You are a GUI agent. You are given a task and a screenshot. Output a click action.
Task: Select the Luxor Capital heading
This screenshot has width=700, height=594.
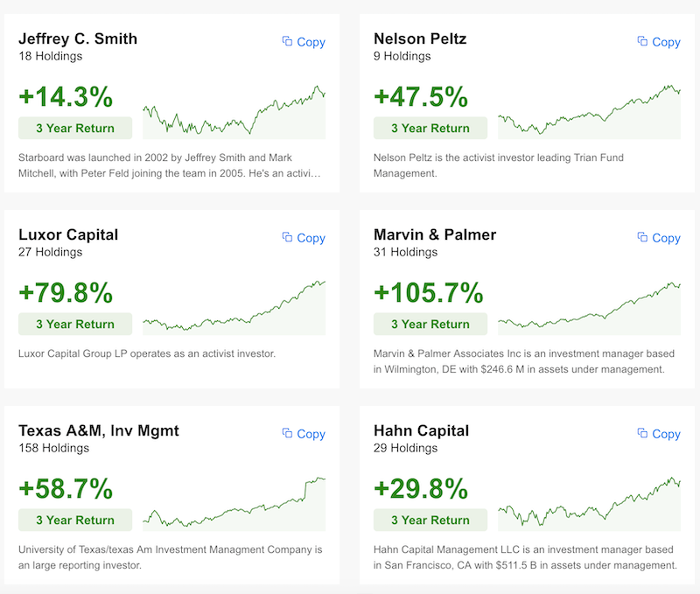pos(68,234)
